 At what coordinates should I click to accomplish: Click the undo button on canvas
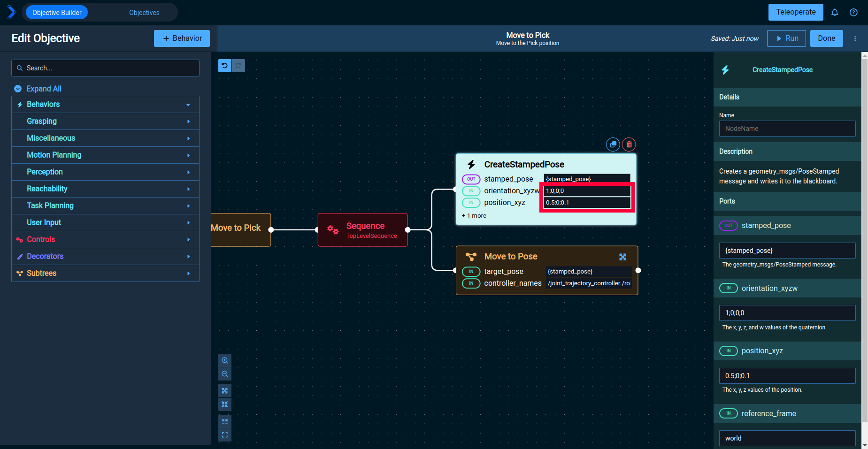pyautogui.click(x=225, y=66)
